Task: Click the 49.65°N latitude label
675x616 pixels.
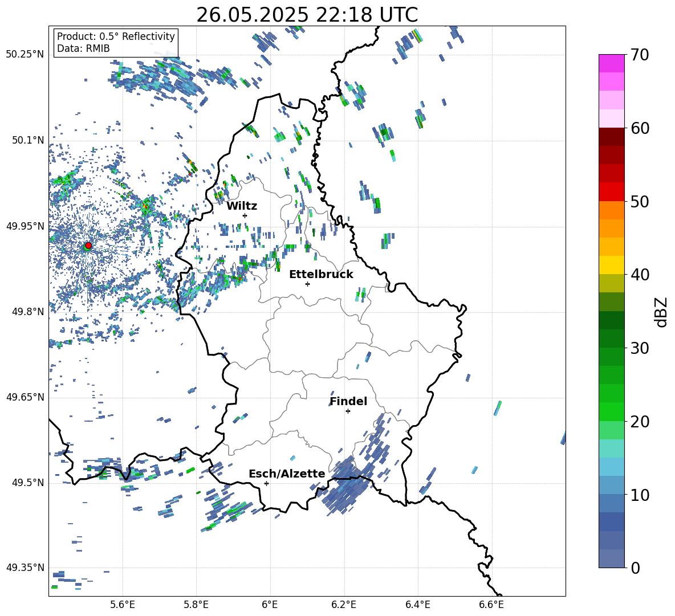Action: [25, 397]
